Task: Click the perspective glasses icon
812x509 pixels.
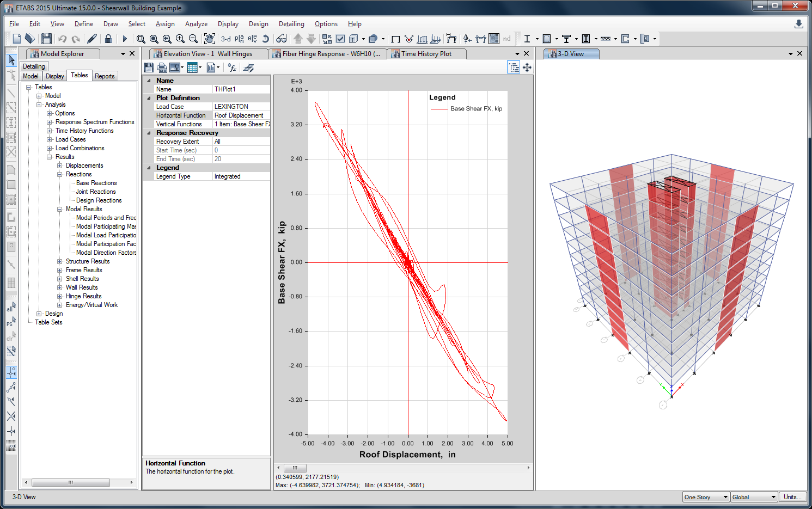Action: pyautogui.click(x=281, y=39)
